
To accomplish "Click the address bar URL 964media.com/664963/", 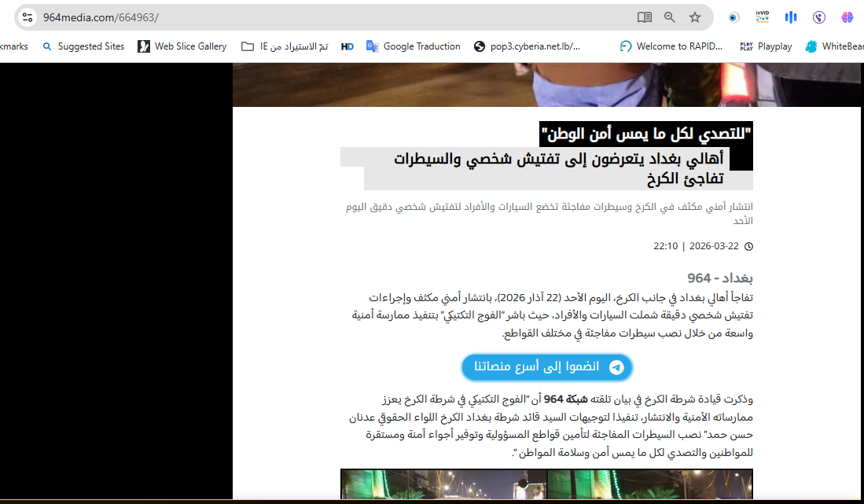I will click(x=101, y=17).
